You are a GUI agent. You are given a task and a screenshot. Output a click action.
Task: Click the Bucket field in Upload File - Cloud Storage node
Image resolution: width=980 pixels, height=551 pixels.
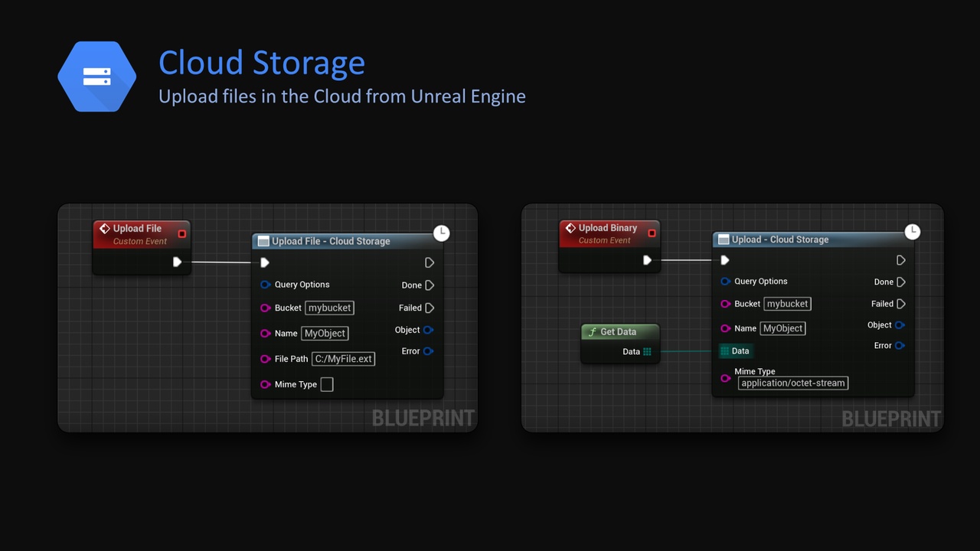pyautogui.click(x=330, y=308)
